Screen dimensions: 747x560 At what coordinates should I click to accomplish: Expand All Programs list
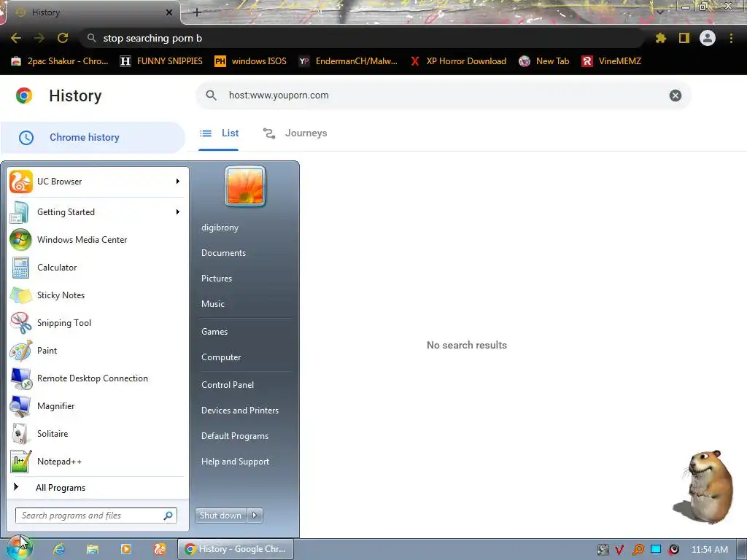tap(97, 488)
